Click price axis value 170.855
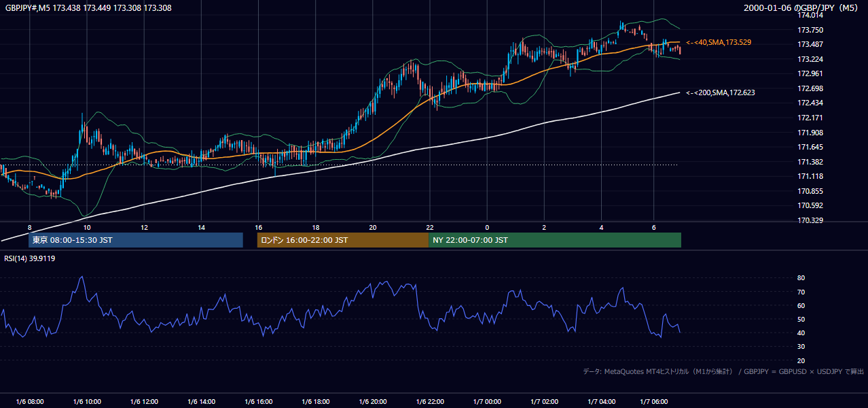 [x=810, y=191]
